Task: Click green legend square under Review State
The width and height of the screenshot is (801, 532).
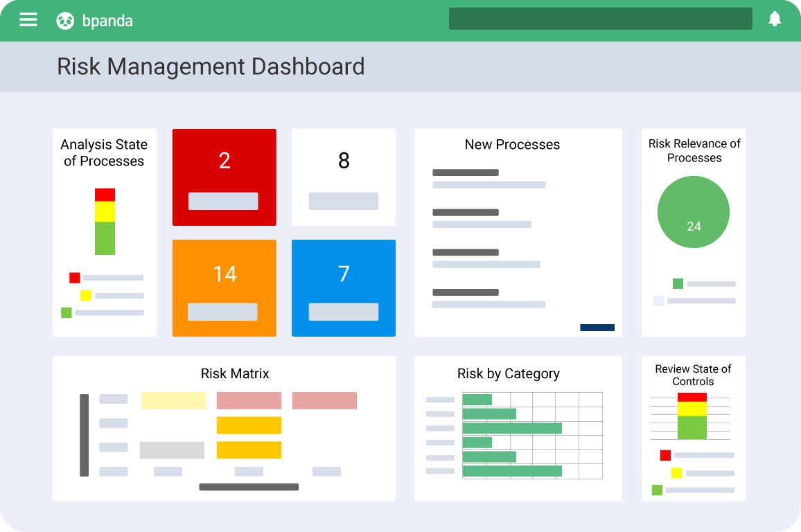Action: (657, 490)
